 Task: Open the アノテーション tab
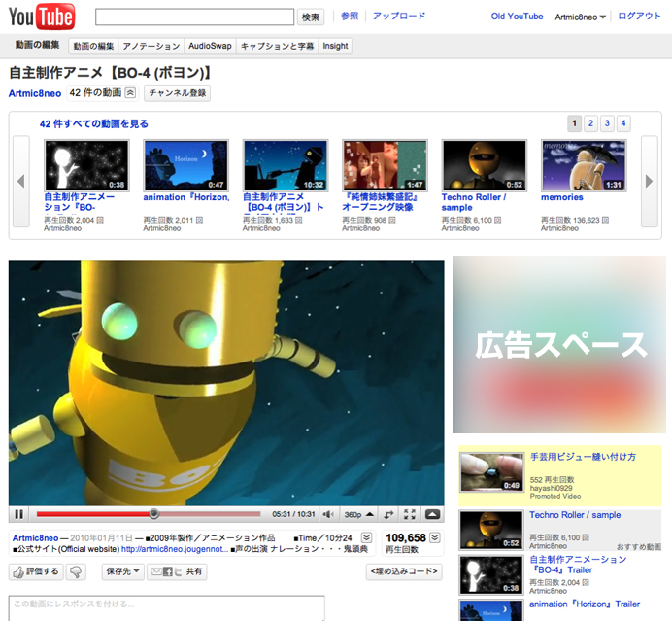[151, 46]
